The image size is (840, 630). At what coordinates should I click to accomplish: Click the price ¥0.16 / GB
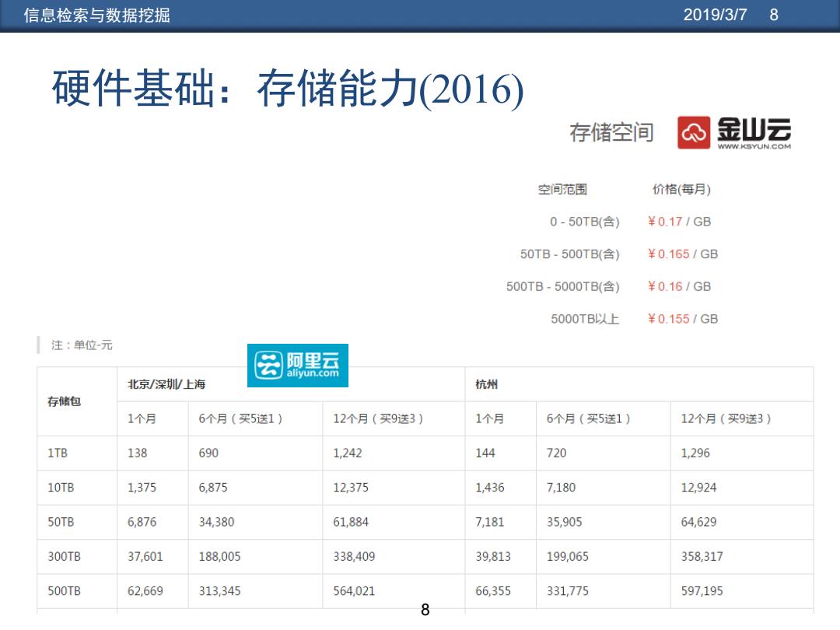[679, 286]
